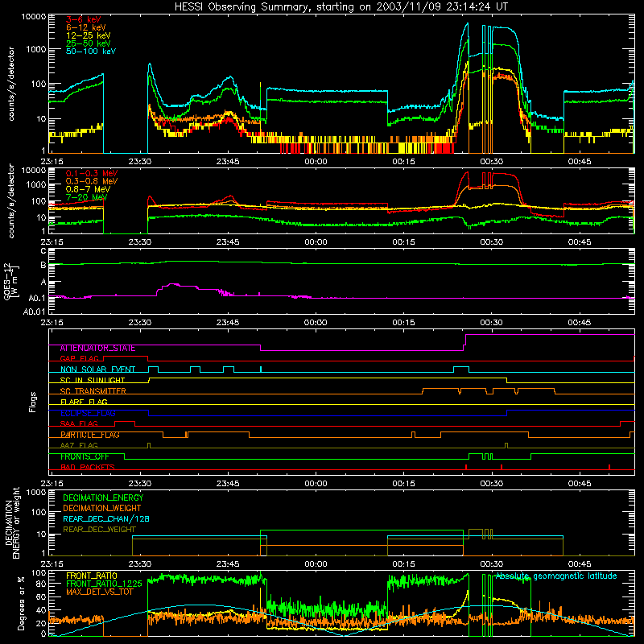Viewport: 644px width, 644px height.
Task: Click the FRONT_RATIO legend label
Action: point(92,576)
